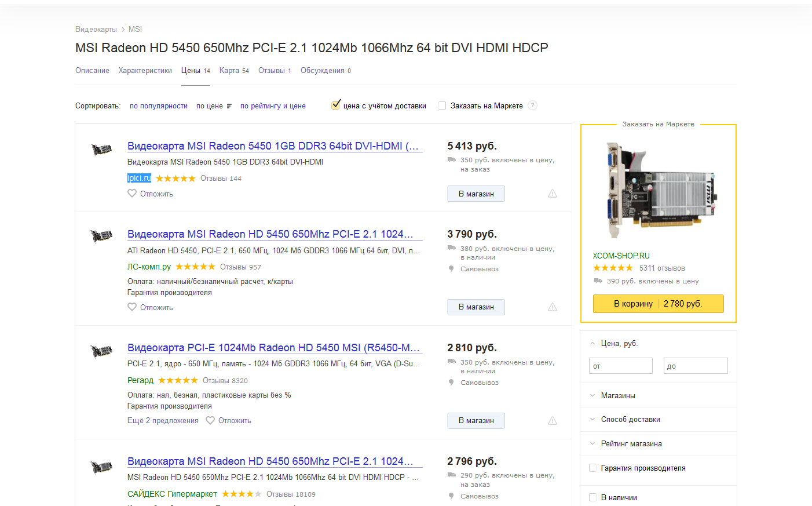
Task: Open the Характеристики tab
Action: coord(145,71)
